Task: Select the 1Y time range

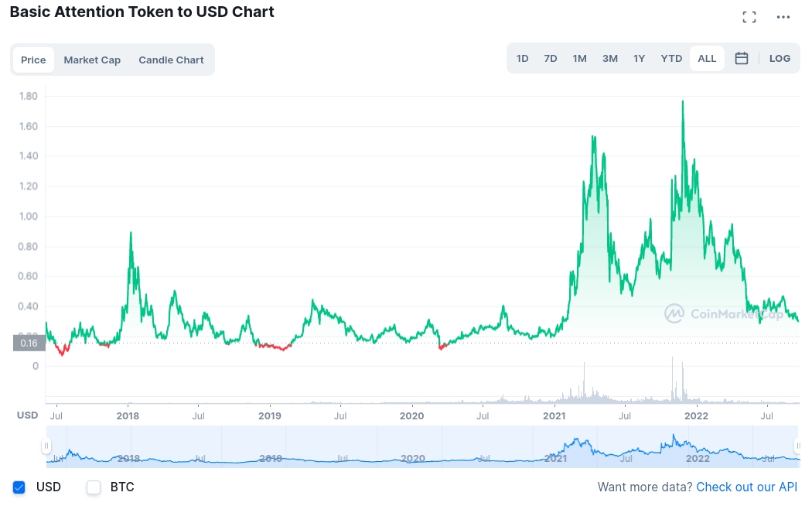Action: [x=639, y=59]
